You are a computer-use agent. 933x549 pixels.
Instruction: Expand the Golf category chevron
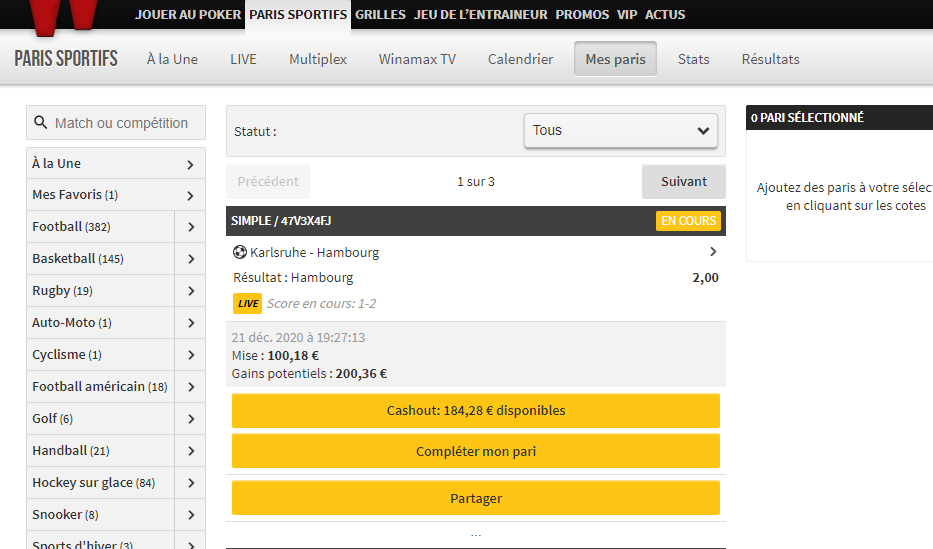click(x=190, y=419)
